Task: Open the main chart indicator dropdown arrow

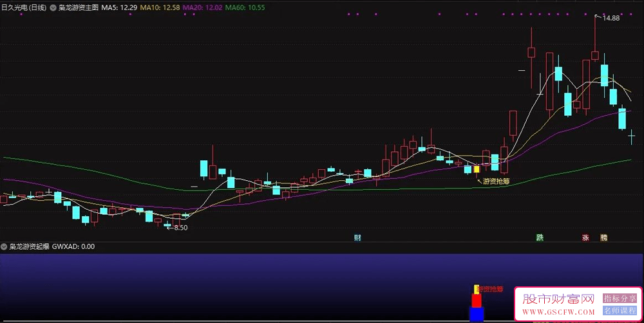Action: tap(53, 7)
